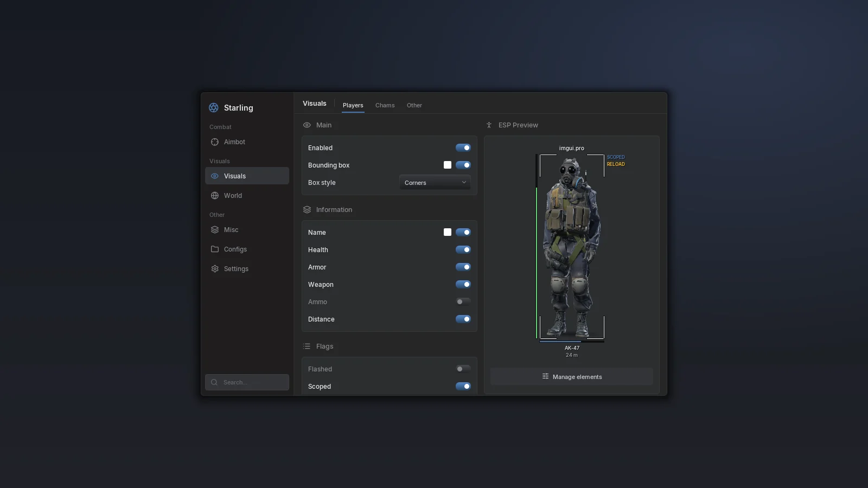Click the Flags section list icon
Viewport: 868px width, 488px height.
[x=307, y=346]
